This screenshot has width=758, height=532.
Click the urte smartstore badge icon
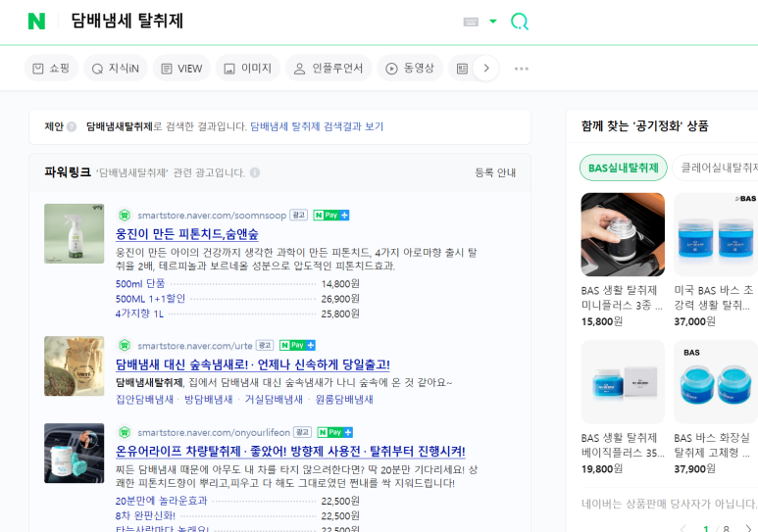click(x=125, y=346)
